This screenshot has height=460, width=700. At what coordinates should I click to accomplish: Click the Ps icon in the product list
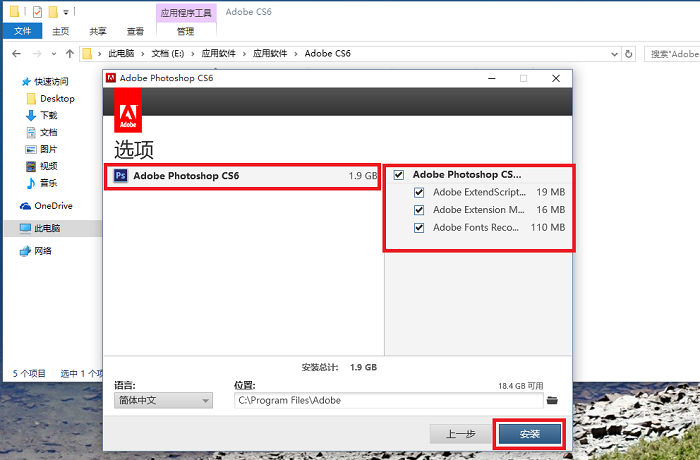tap(121, 176)
